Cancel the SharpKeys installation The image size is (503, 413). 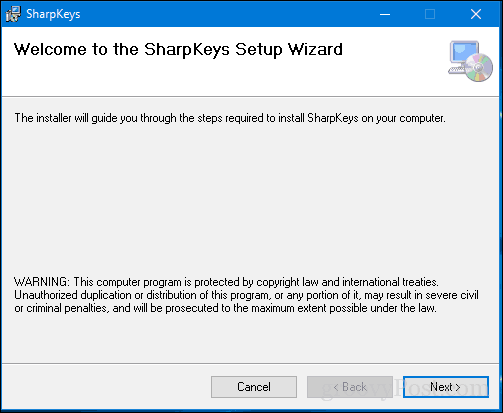(x=254, y=387)
